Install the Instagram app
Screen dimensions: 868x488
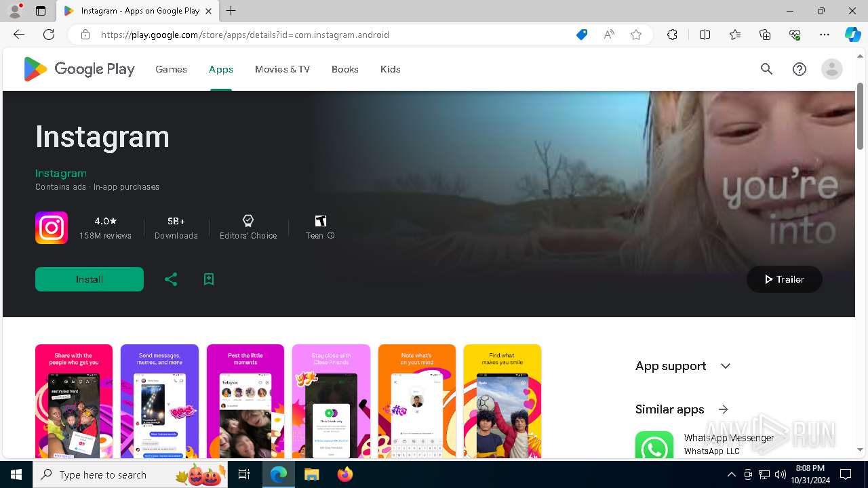click(x=90, y=279)
